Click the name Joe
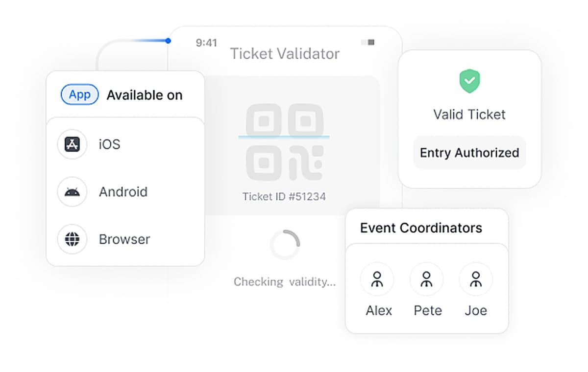588x372 pixels. pos(476,311)
